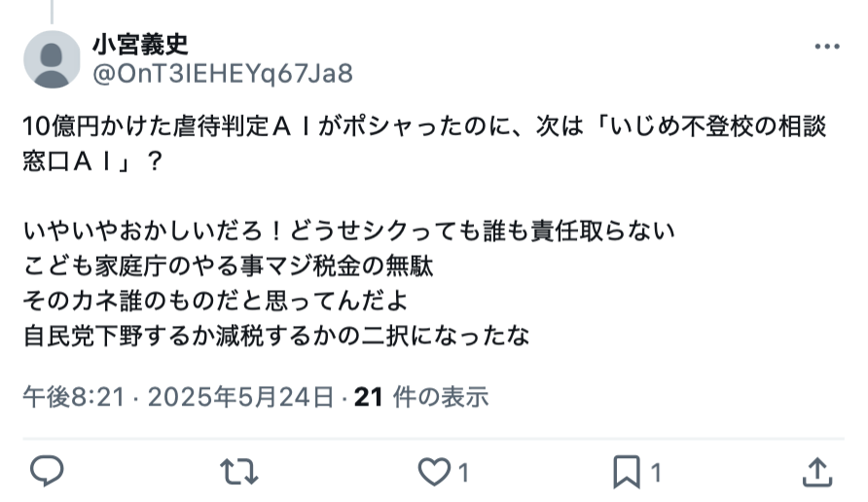Open the three-dot more options menu

(x=827, y=47)
